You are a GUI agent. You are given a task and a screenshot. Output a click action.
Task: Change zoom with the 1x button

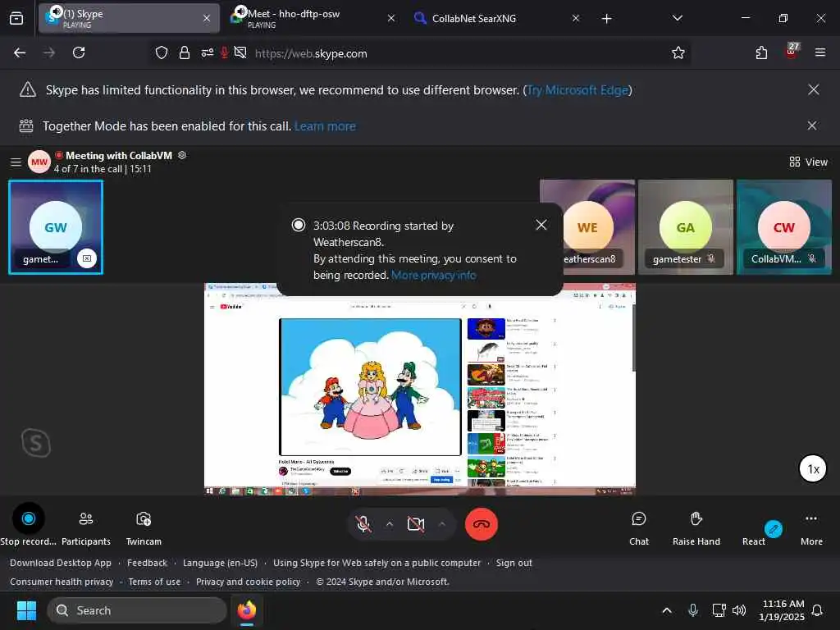tap(813, 468)
